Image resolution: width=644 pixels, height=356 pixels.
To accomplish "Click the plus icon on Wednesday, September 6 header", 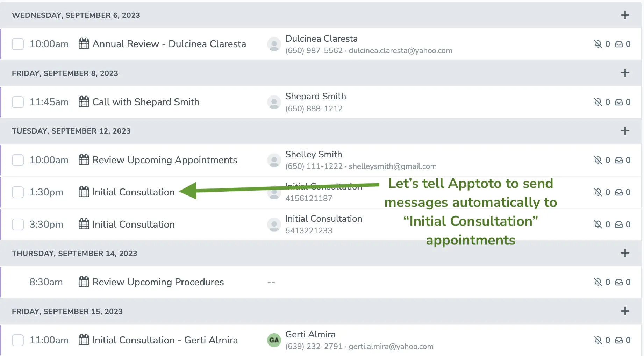I will [x=624, y=15].
